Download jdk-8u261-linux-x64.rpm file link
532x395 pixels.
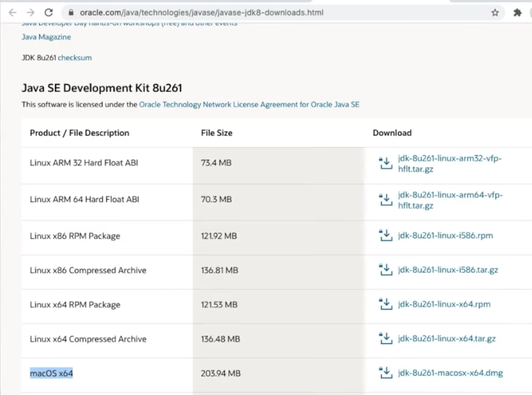coord(444,304)
